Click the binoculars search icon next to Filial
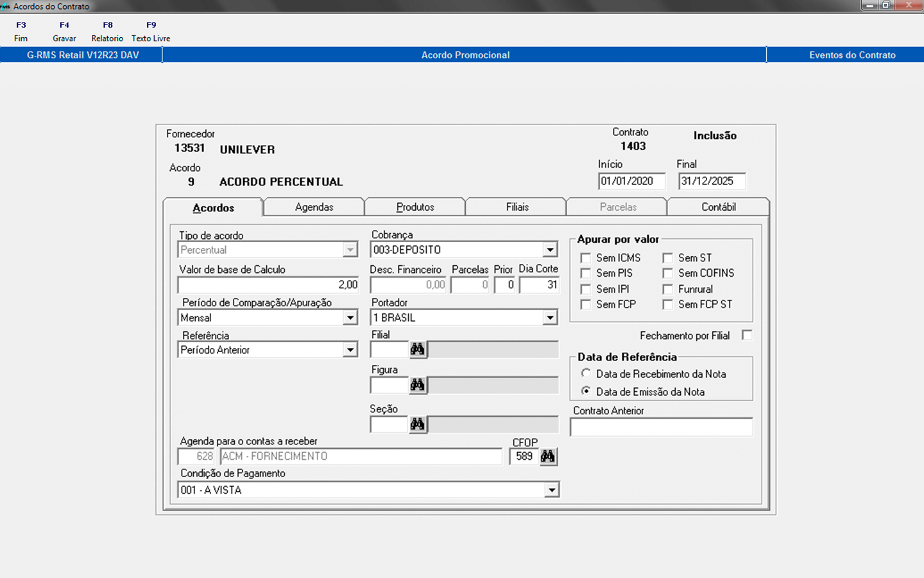 [x=418, y=349]
